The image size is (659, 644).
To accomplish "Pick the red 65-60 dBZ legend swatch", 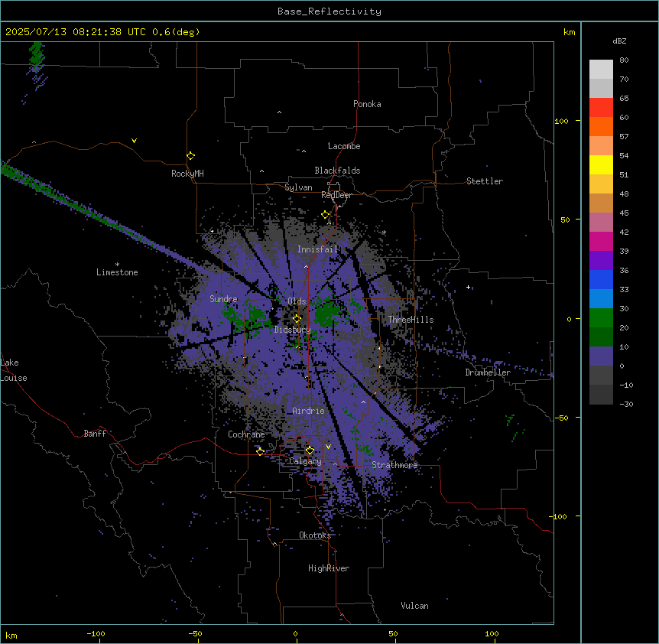I will point(601,108).
